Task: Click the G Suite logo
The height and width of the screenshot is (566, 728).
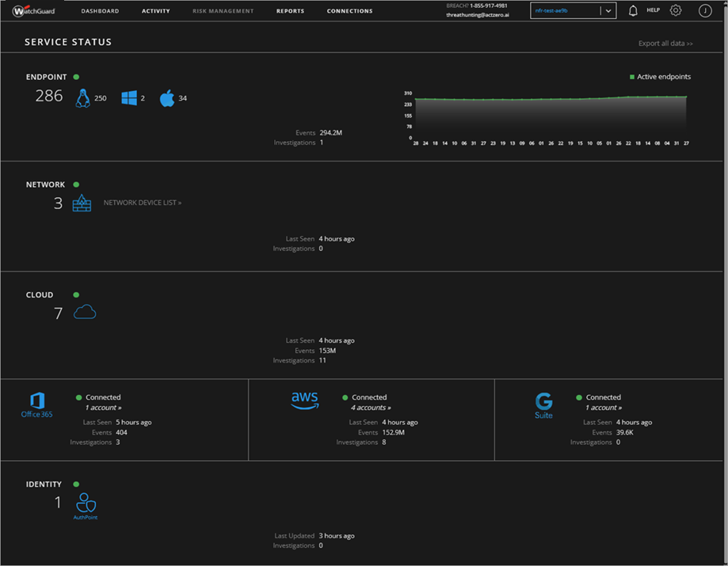Action: click(543, 406)
